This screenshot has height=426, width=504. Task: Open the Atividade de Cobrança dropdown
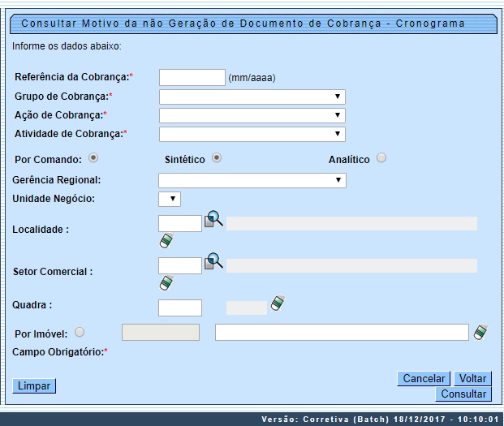252,134
